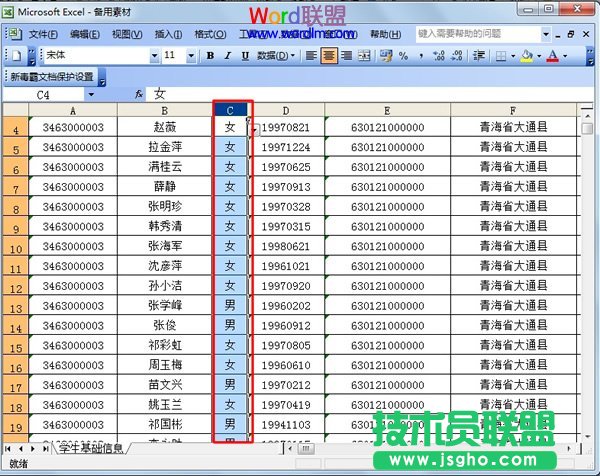
Task: Click the Fill Color paint bucket swatch
Action: (x=526, y=56)
